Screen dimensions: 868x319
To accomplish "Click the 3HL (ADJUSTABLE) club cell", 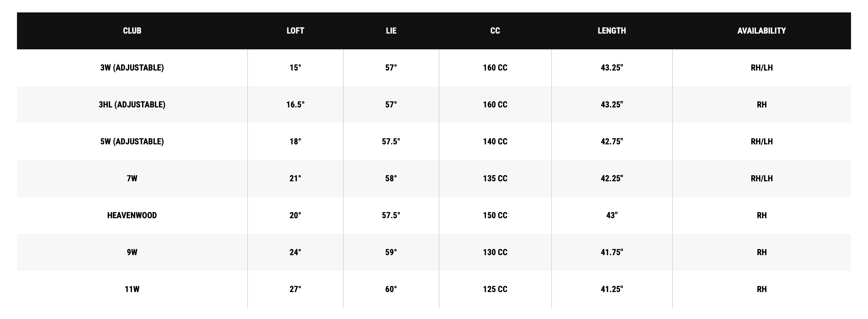I will [132, 105].
